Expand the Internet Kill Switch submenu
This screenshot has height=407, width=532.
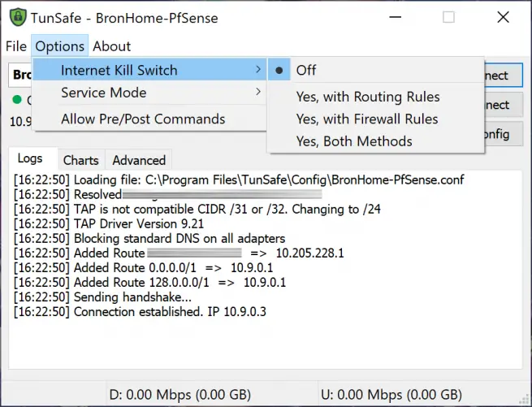pos(150,70)
